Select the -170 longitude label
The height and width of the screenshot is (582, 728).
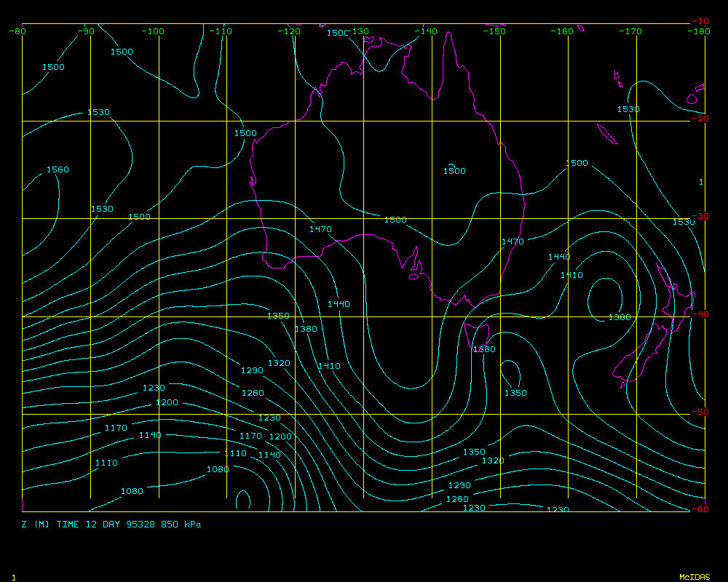(x=632, y=31)
